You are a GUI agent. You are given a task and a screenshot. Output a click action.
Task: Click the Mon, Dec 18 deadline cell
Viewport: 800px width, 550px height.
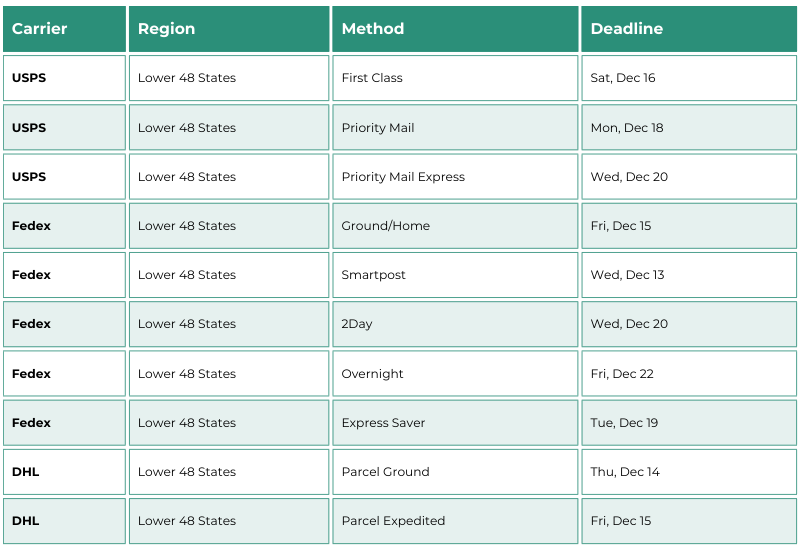(x=689, y=128)
